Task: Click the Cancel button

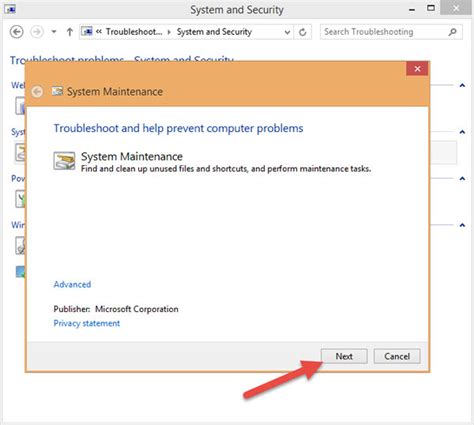Action: [x=397, y=356]
